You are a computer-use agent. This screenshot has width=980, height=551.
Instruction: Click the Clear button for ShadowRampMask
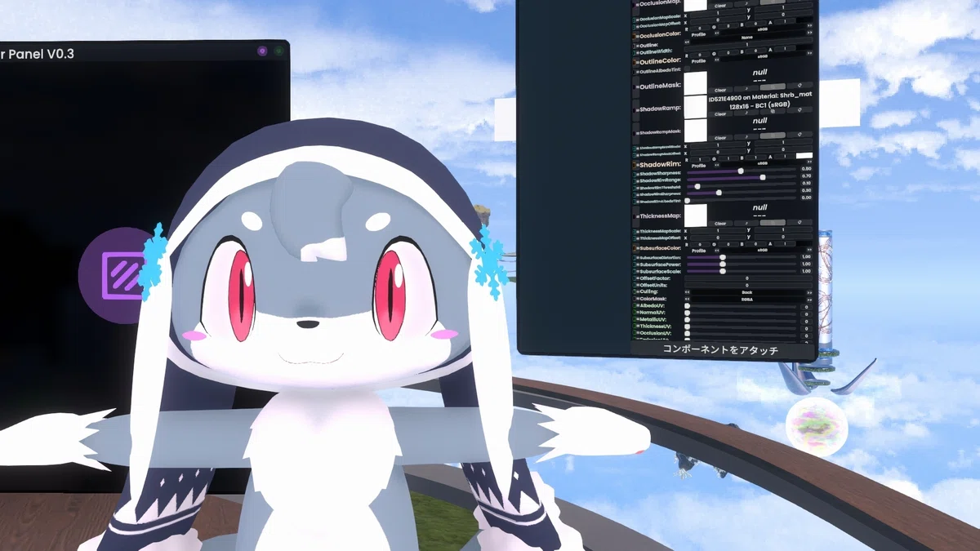(720, 138)
